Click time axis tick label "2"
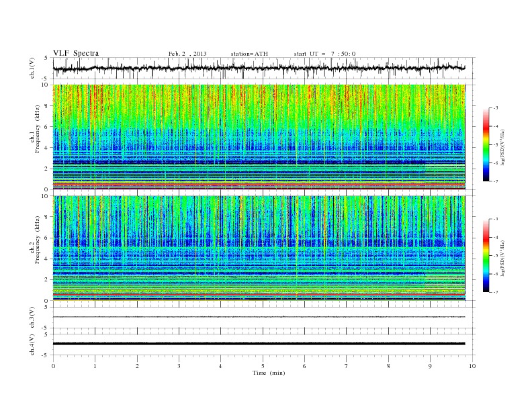 coord(137,366)
